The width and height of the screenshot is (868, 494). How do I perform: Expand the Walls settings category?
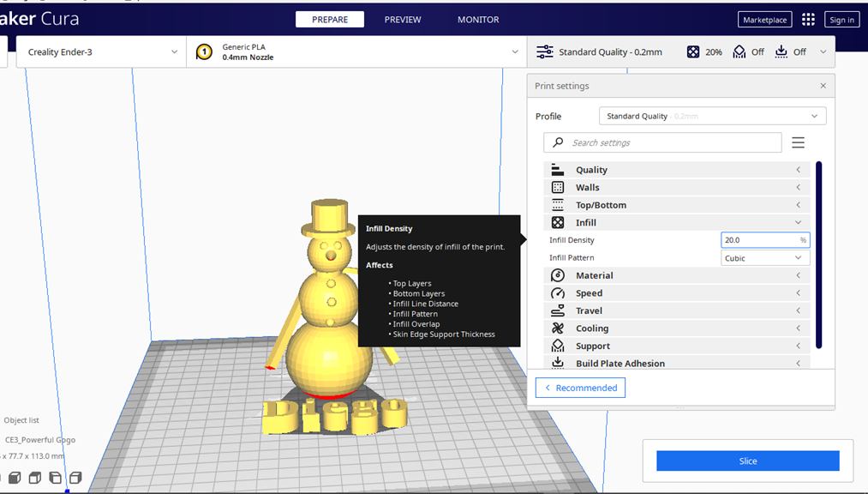point(676,187)
